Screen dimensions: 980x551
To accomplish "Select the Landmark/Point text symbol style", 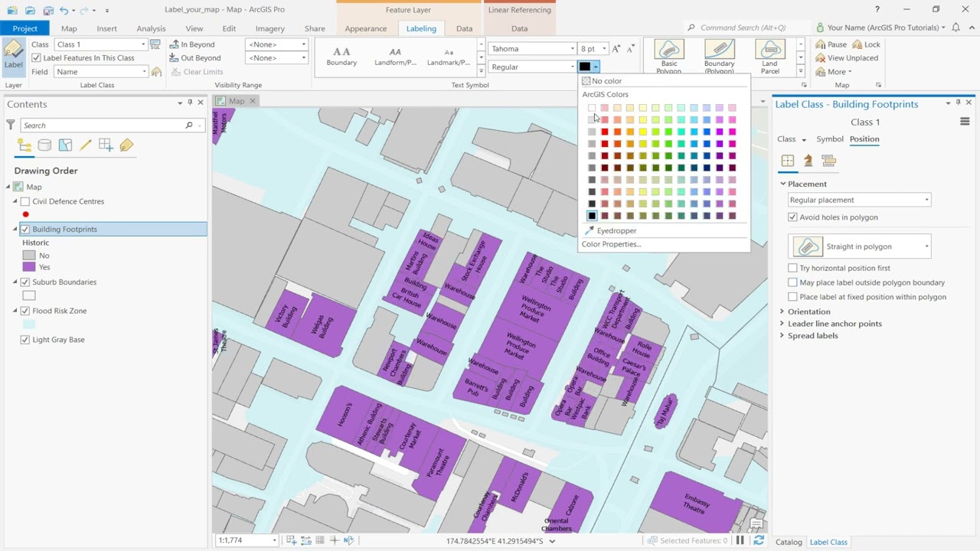I will coord(448,54).
